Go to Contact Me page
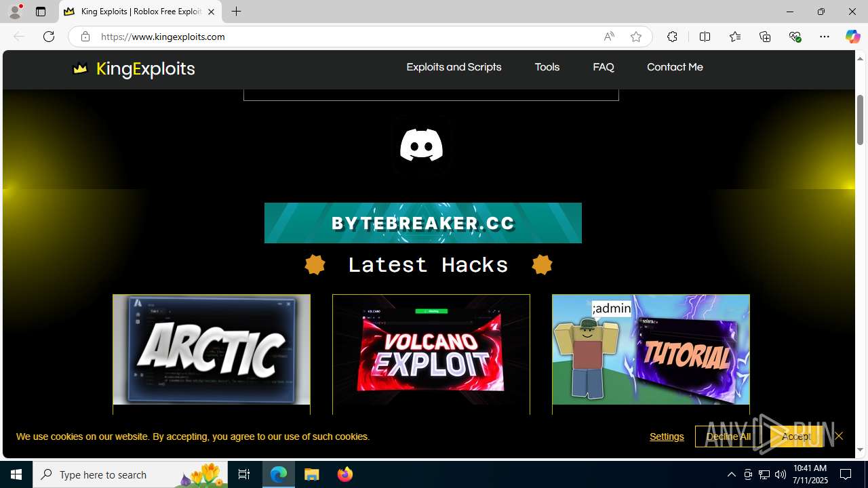The width and height of the screenshot is (868, 488). (675, 67)
